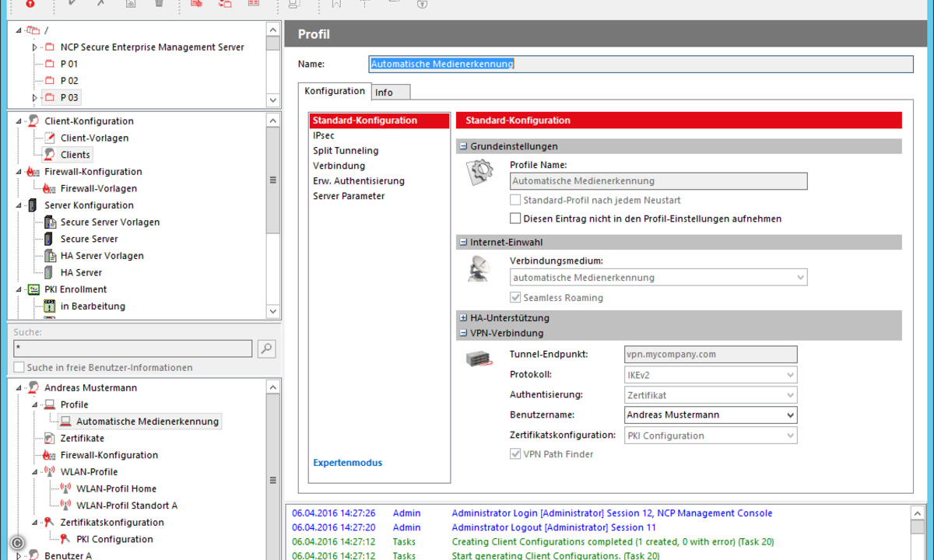Expand the P 03 tree node

(34, 98)
